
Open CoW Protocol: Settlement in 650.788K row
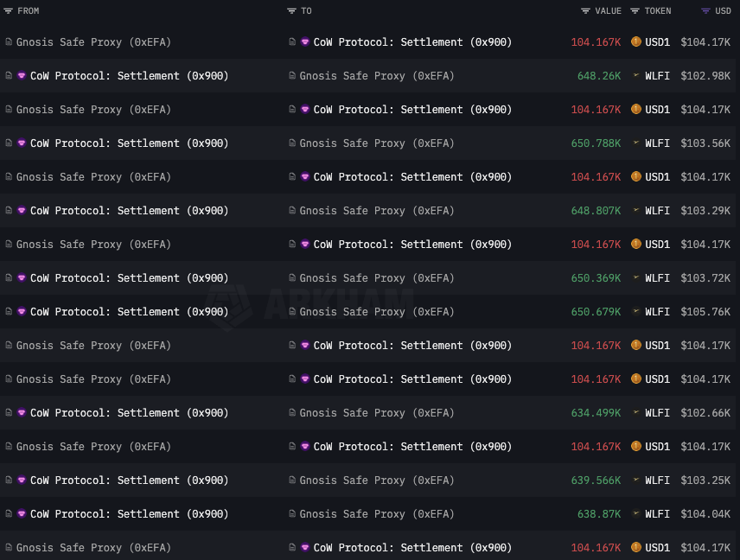click(x=129, y=143)
